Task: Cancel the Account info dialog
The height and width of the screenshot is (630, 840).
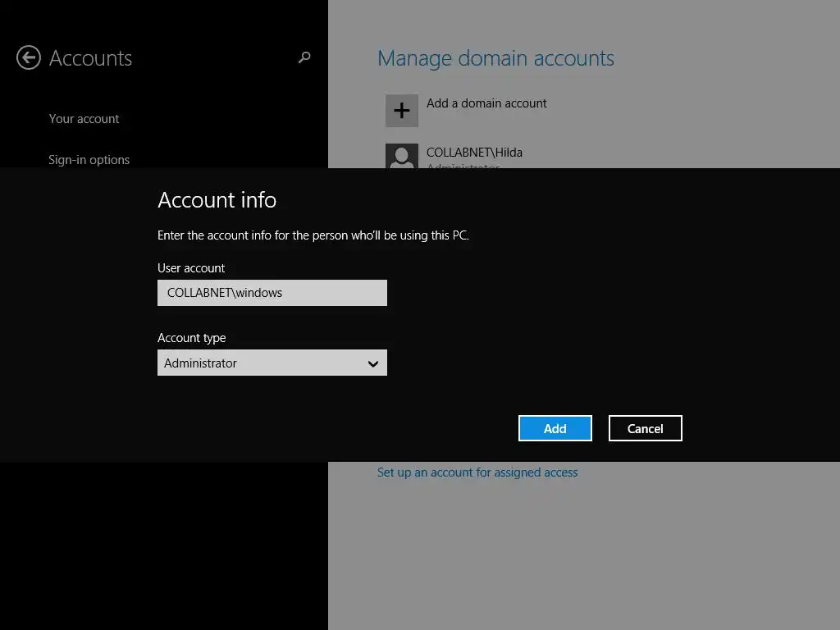Action: (646, 428)
